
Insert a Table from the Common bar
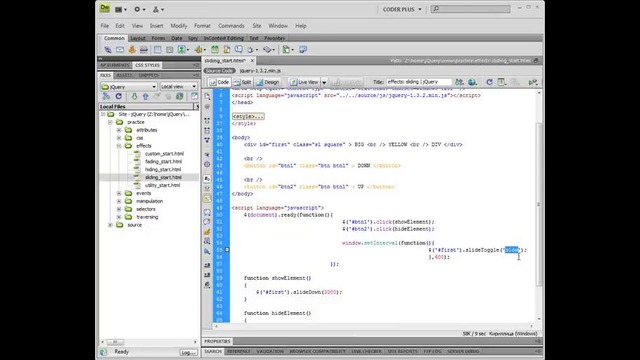157,49
